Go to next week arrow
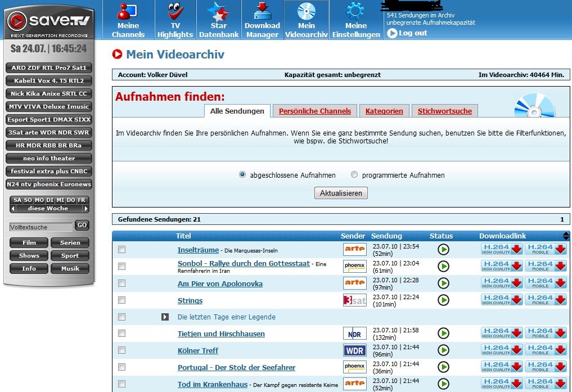Screen dimensions: 572x392 85,209
